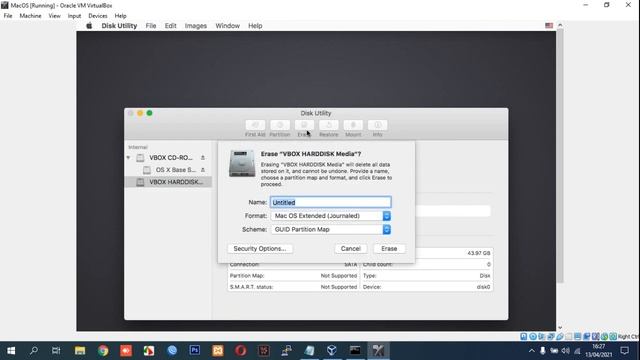Viewport: 640px width, 360px height.
Task: Open the VirtualBox File menu
Action: 8,16
